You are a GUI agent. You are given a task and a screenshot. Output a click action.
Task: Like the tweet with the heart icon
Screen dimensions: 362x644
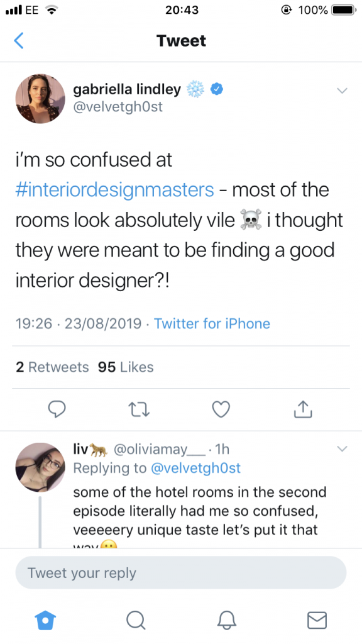pos(221,409)
